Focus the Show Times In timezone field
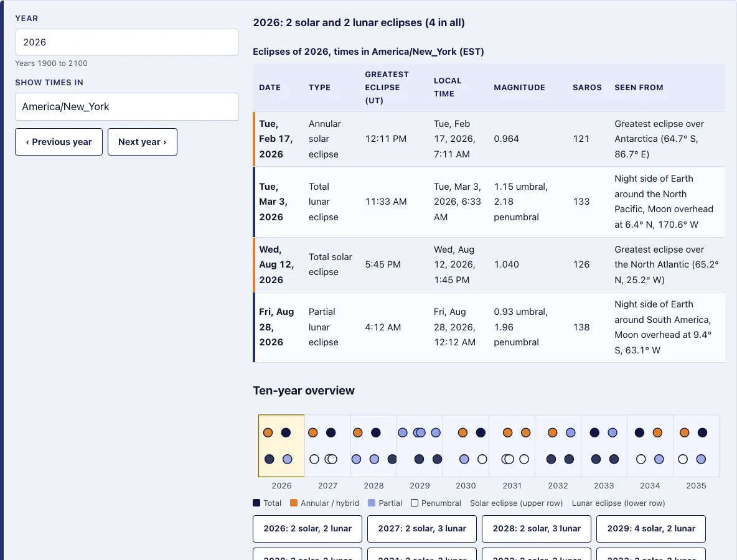This screenshot has width=737, height=560. point(127,106)
